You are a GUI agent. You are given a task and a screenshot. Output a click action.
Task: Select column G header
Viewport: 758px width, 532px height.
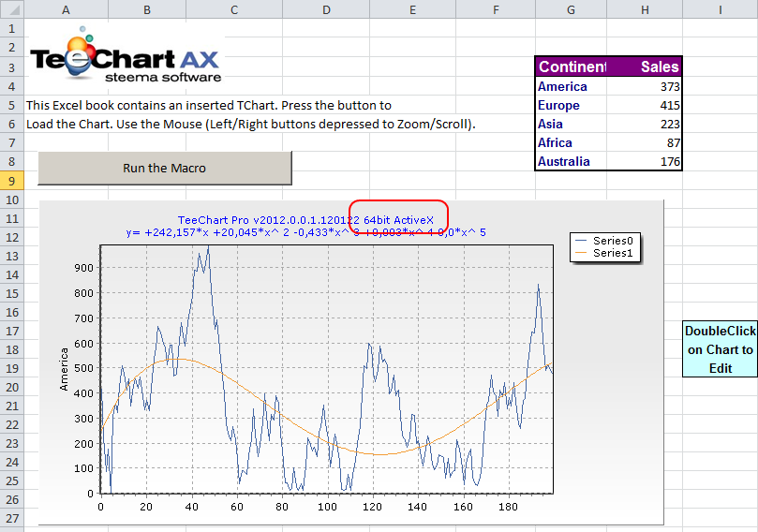(x=571, y=9)
